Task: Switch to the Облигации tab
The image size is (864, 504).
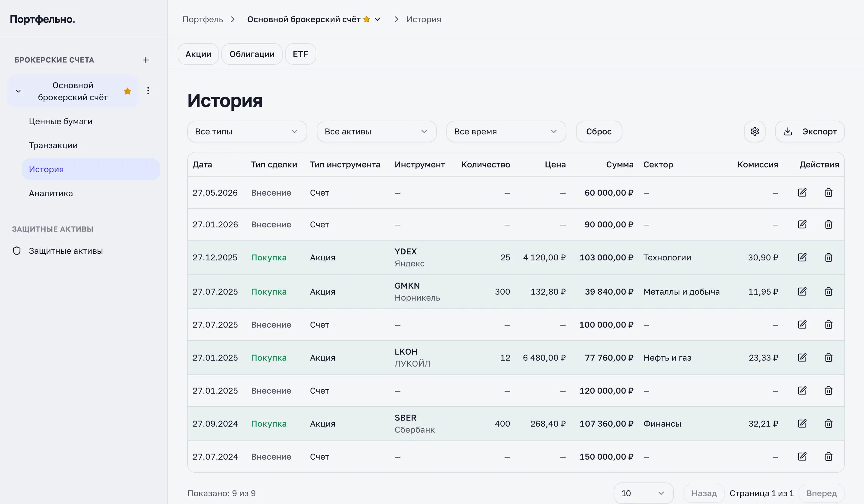Action: coord(252,54)
